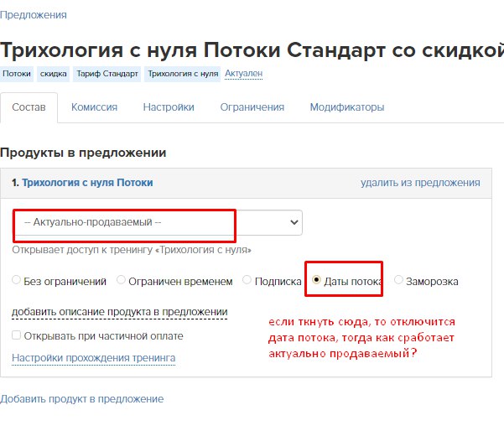Viewport: 504px width, 431px height.
Task: Open the Ограничения tab
Action: tap(252, 107)
